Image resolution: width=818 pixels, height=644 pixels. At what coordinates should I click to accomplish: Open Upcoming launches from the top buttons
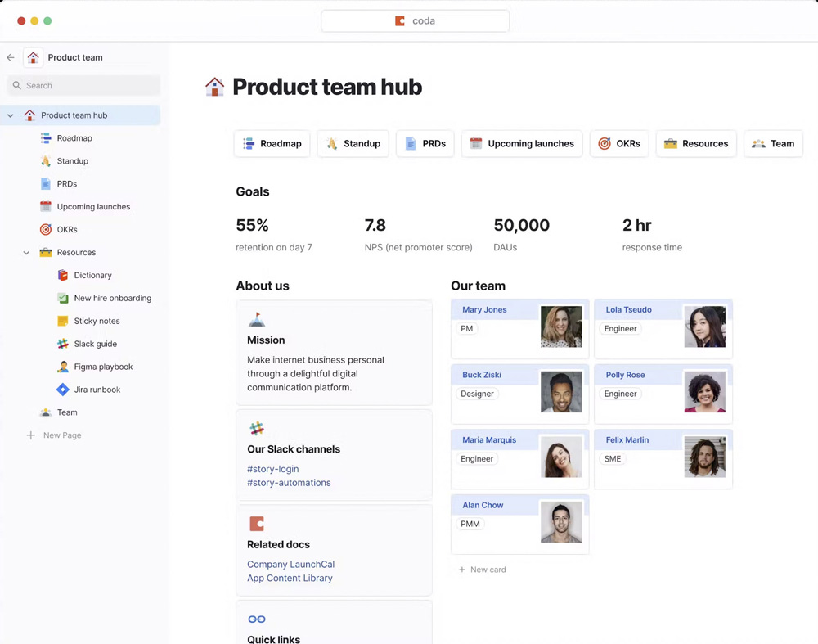pyautogui.click(x=521, y=144)
